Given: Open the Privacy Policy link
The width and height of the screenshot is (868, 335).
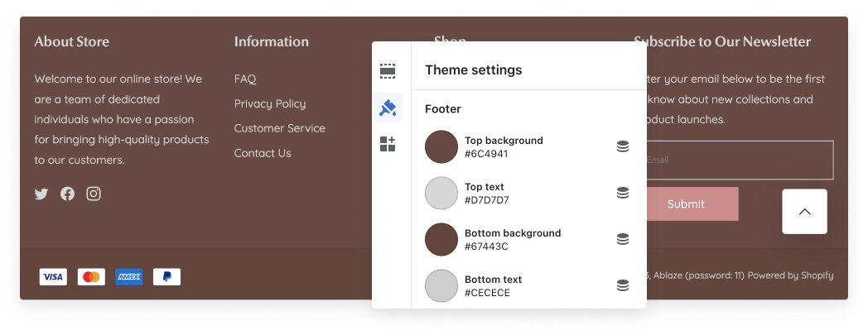Looking at the screenshot, I should (269, 104).
